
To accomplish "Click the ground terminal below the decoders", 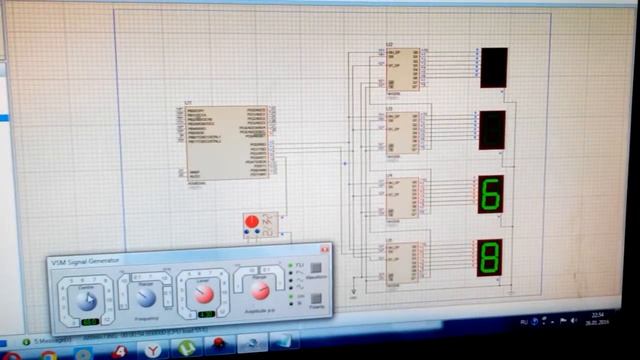I will 353,292.
